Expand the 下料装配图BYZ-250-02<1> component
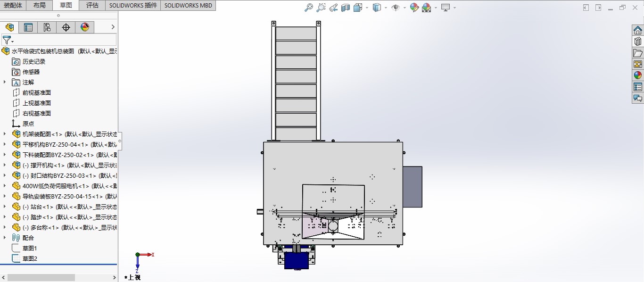 5,155
